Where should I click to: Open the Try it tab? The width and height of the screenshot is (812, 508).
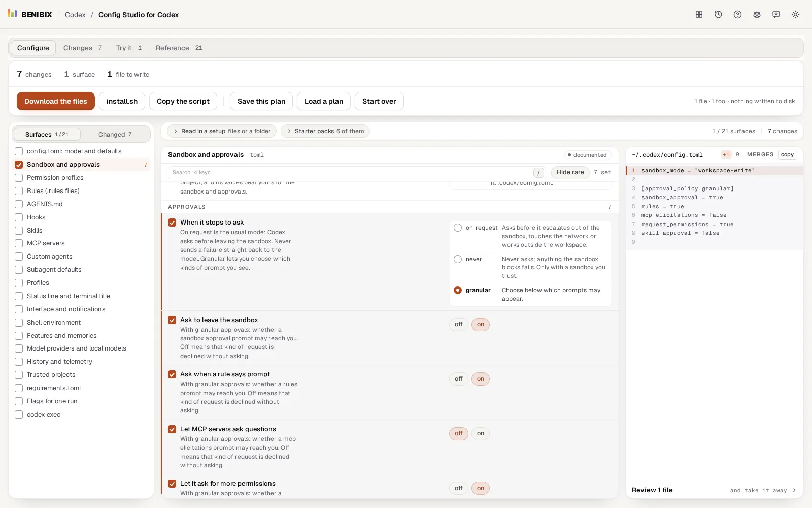click(128, 48)
